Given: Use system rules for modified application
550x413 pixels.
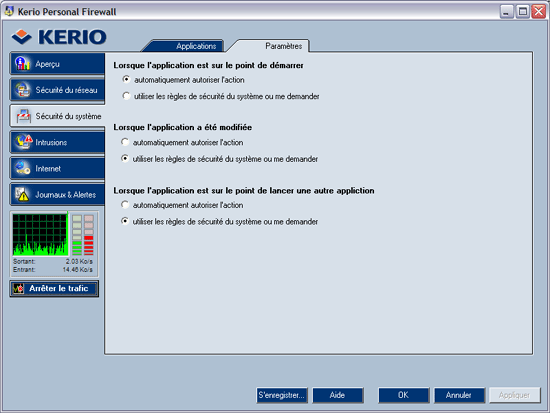Looking at the screenshot, I should 125,159.
